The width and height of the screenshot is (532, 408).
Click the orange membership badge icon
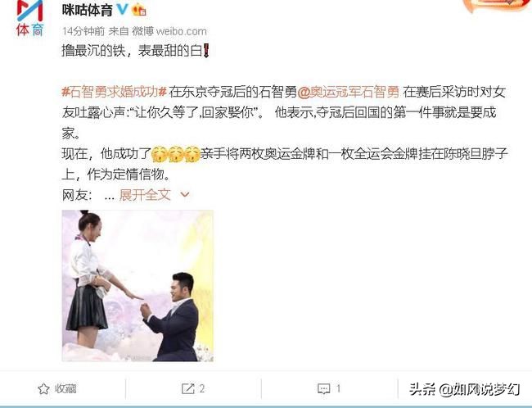[139, 10]
